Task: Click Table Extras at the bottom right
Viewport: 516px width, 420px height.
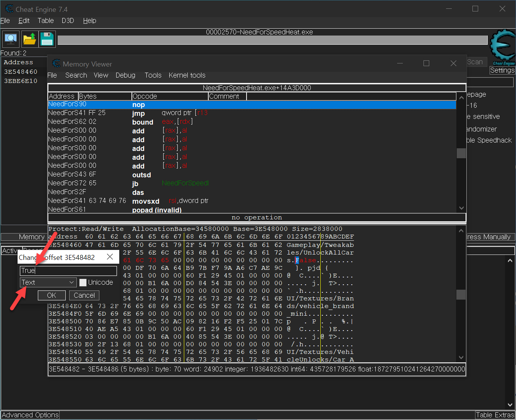Action: point(495,415)
